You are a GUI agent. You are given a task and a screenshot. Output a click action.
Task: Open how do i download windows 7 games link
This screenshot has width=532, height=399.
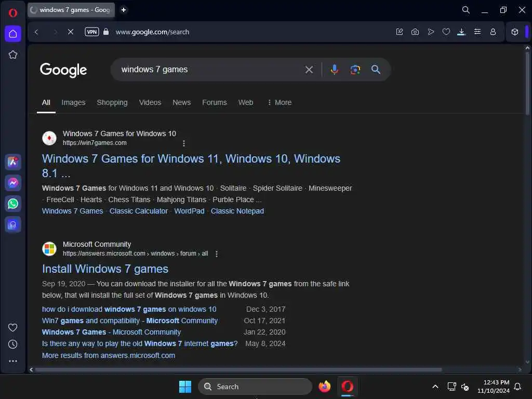pos(129,310)
